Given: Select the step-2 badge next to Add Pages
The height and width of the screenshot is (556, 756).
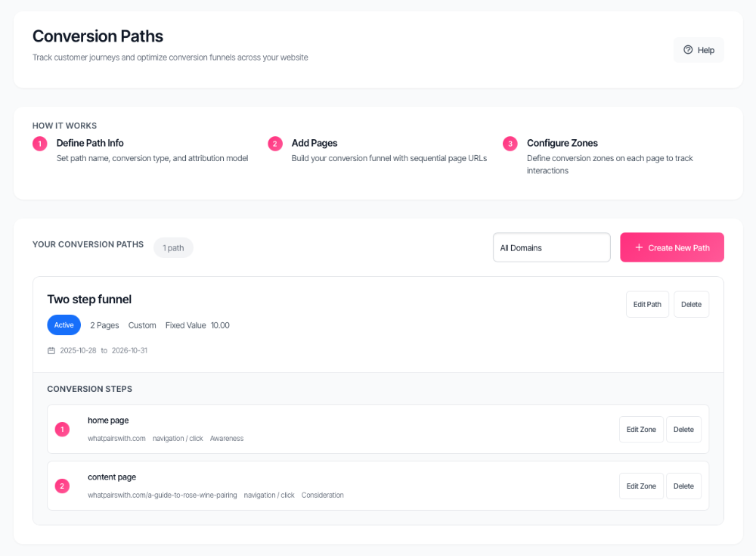Looking at the screenshot, I should (274, 143).
